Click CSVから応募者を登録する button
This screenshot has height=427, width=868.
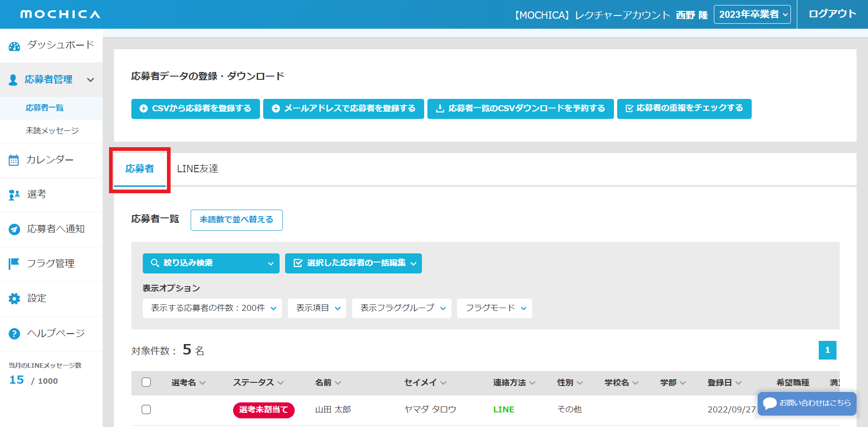pyautogui.click(x=196, y=108)
